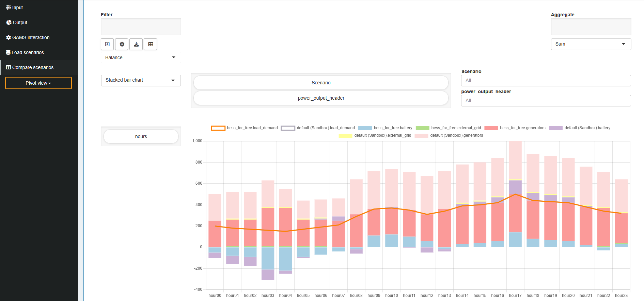Click the power_output_header dimension pill
This screenshot has height=301, width=644.
[321, 98]
